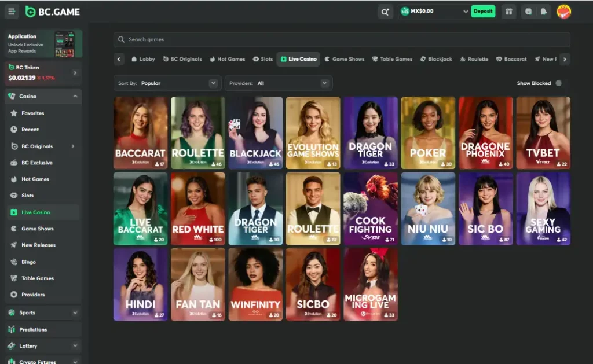Open the user avatar profile
Screen dimensions: 593x364
tap(563, 12)
